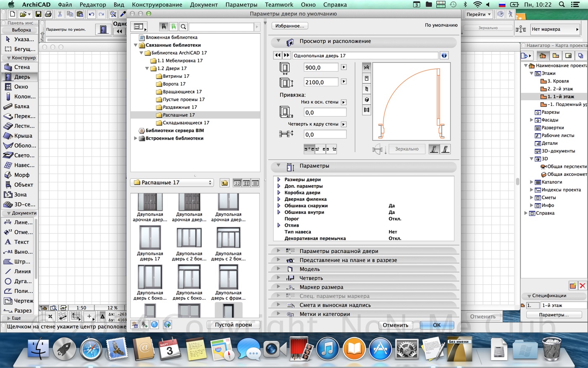The width and height of the screenshot is (588, 368).
Task: Collapse the Параметры panel
Action: [278, 166]
